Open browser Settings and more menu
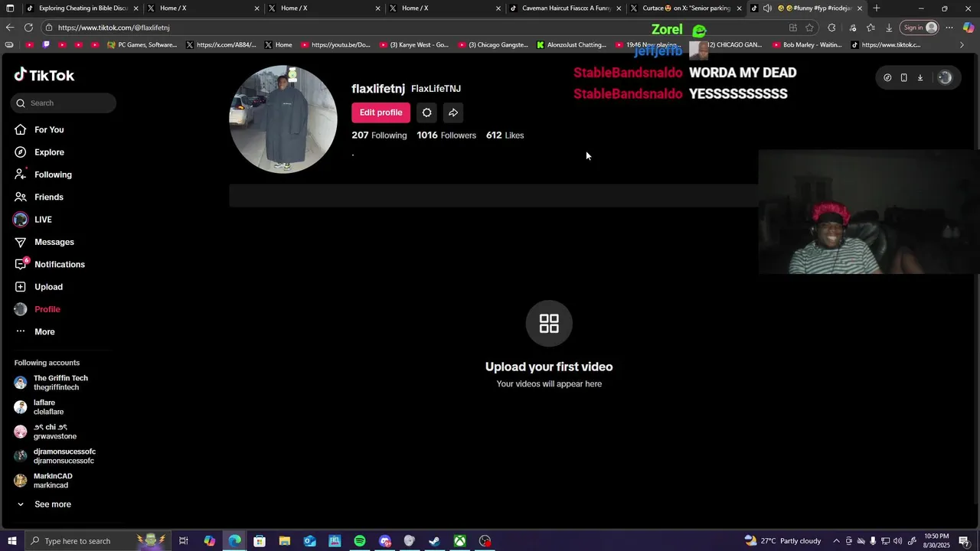 (949, 28)
